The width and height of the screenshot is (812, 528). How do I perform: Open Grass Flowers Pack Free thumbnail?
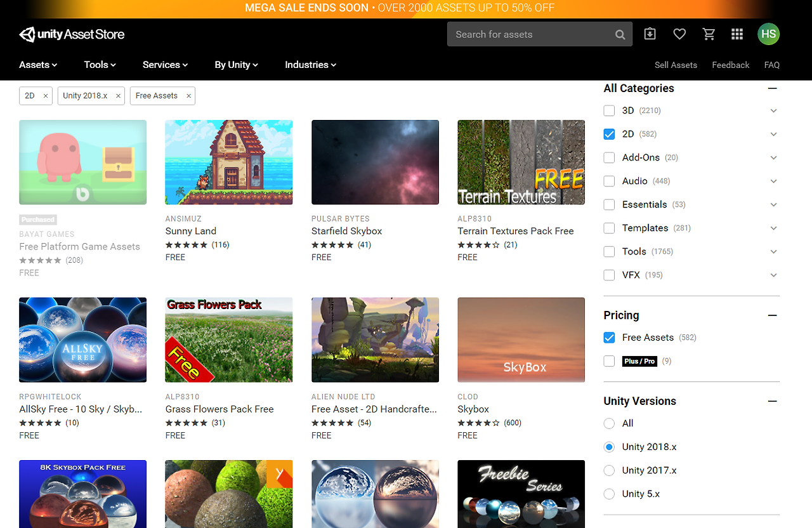(x=229, y=340)
